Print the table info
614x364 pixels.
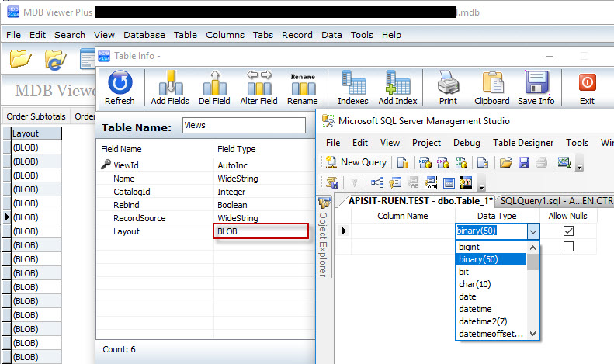point(448,87)
